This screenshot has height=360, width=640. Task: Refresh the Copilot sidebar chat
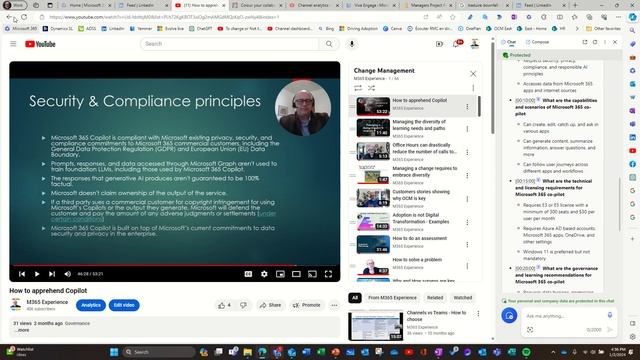[595, 42]
